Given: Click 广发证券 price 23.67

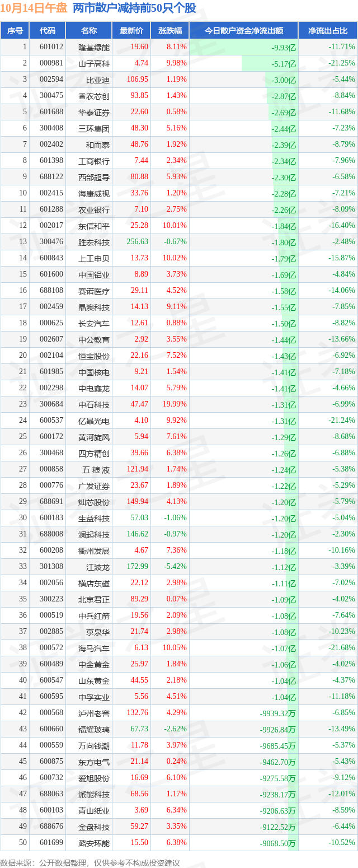Looking at the screenshot, I should tap(139, 486).
